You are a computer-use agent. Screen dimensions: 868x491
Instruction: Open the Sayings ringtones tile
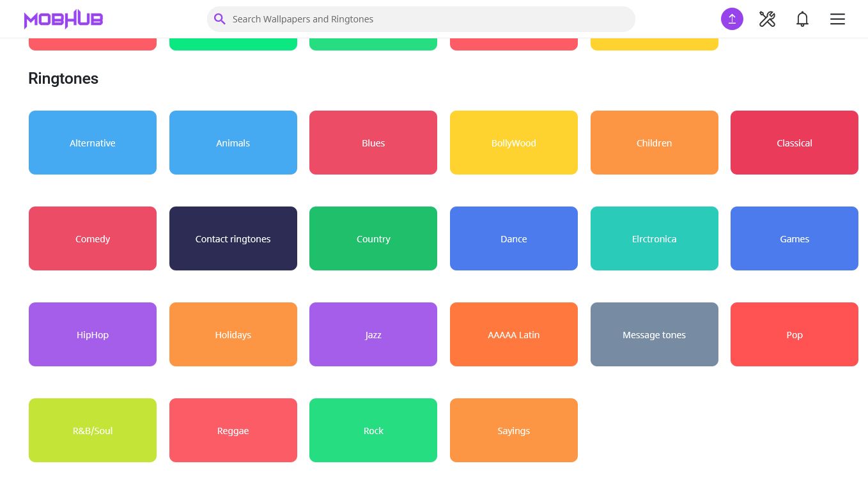[514, 430]
